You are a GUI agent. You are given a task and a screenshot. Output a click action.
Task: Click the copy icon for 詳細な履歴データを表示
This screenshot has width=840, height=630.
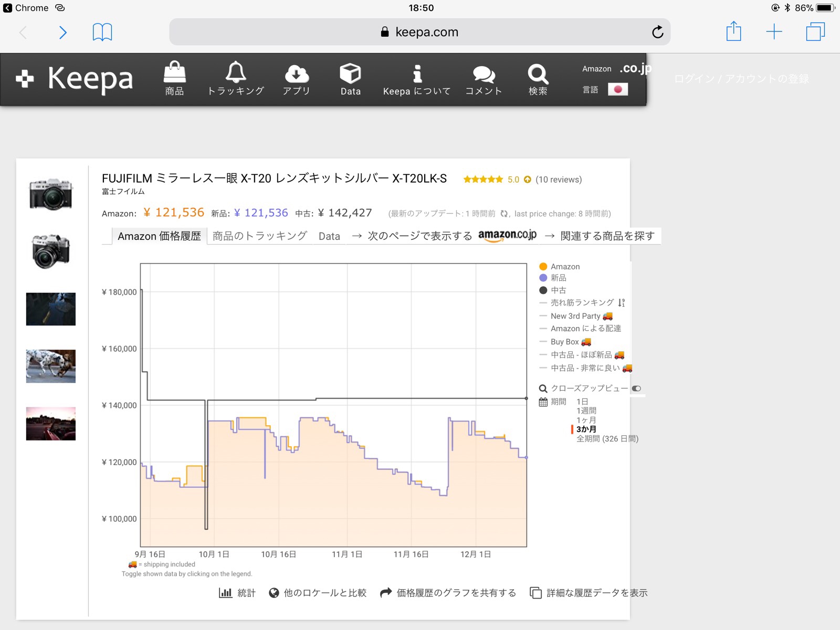point(535,593)
